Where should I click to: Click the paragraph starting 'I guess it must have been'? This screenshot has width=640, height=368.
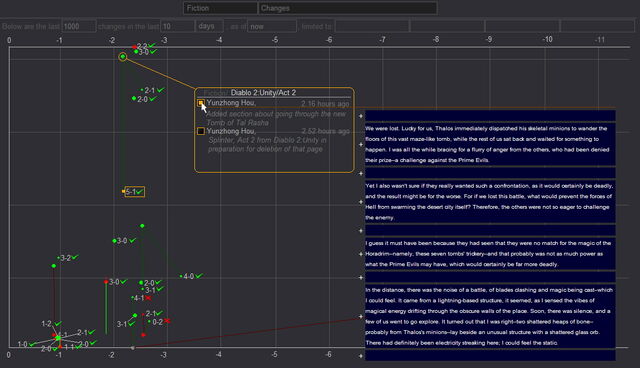pyautogui.click(x=490, y=254)
